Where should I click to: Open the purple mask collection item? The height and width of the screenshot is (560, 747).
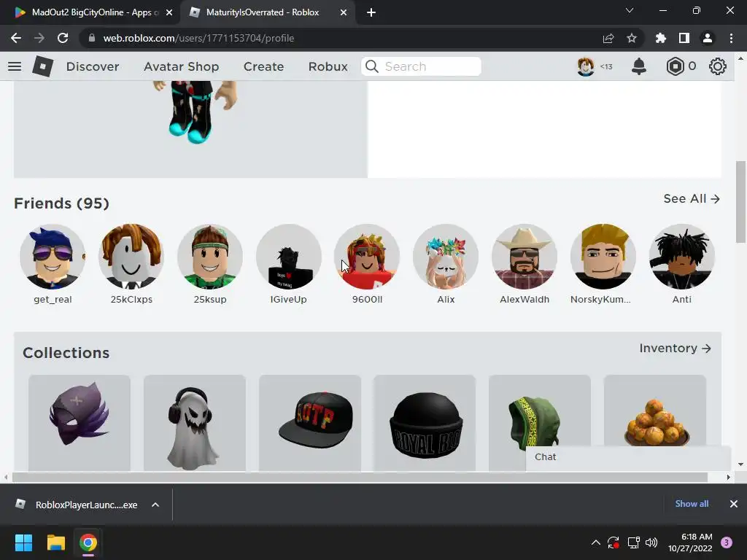pos(80,423)
